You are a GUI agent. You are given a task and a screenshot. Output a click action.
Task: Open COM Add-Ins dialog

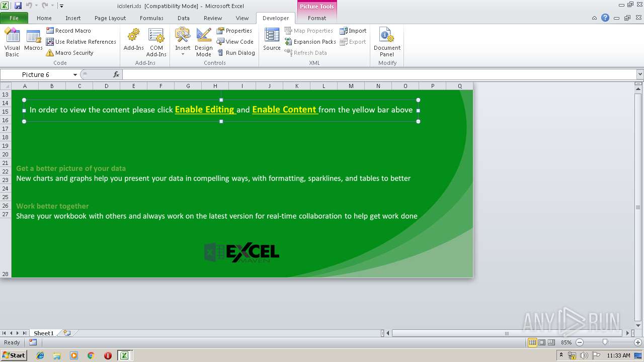156,42
